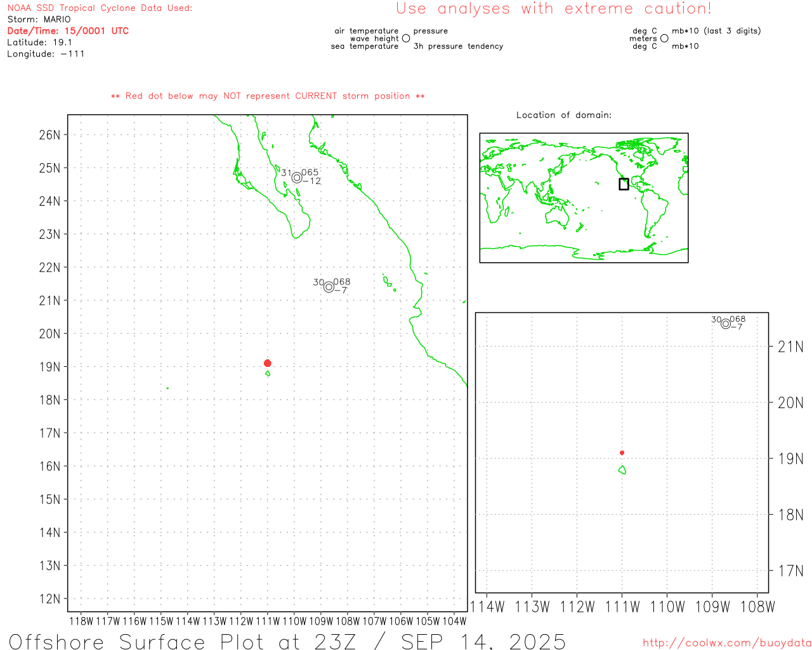
Task: Click 'mb*10 (last 3 digits)' legend label
Action: click(x=716, y=31)
